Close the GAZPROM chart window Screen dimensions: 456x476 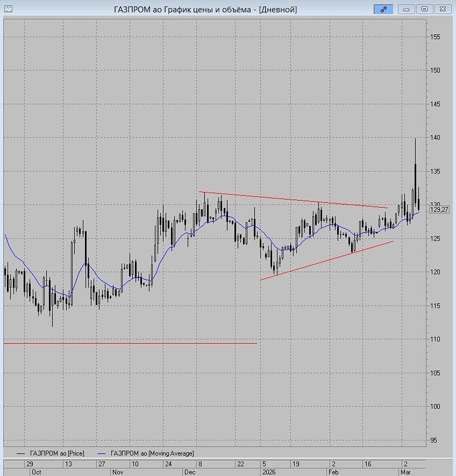(443, 9)
